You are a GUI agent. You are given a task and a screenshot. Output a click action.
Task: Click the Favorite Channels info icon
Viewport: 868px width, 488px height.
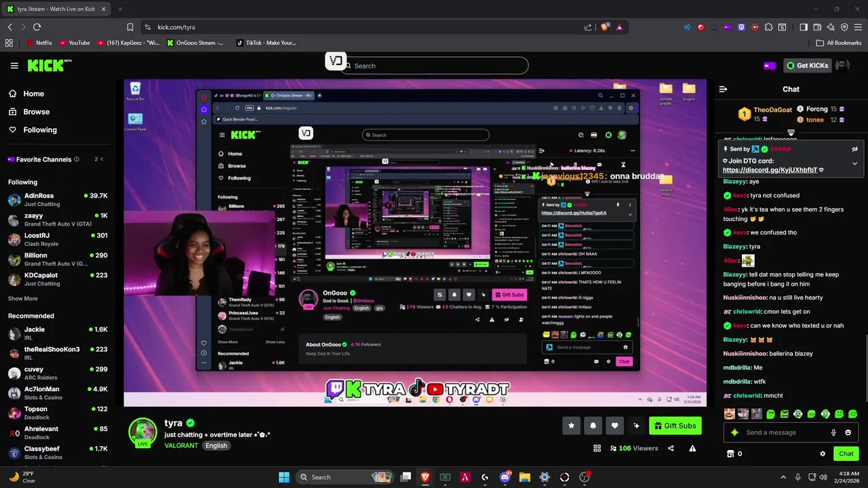click(x=76, y=159)
